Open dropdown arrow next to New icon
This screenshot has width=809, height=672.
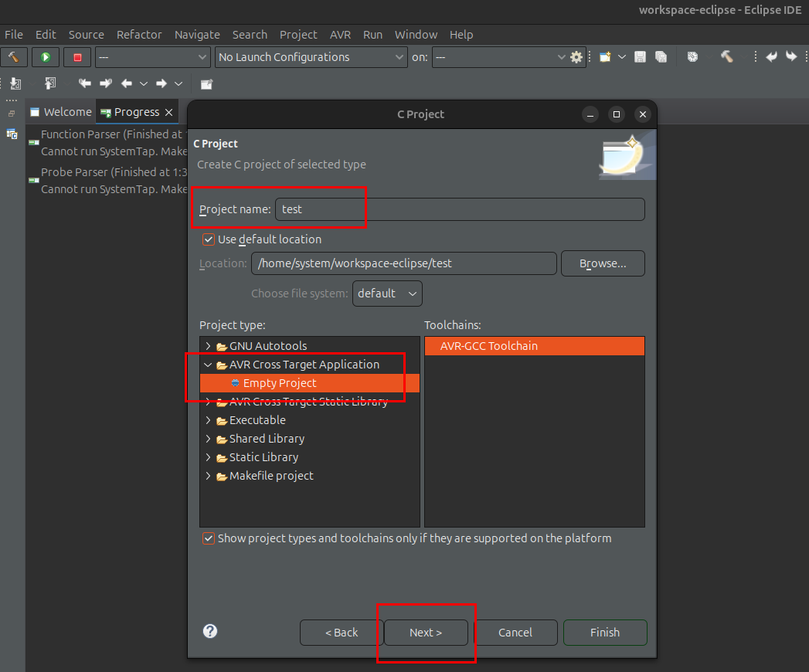click(x=622, y=56)
